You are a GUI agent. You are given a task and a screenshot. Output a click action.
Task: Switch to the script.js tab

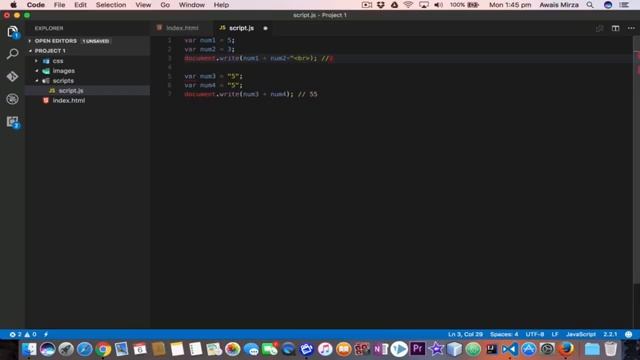tap(241, 28)
